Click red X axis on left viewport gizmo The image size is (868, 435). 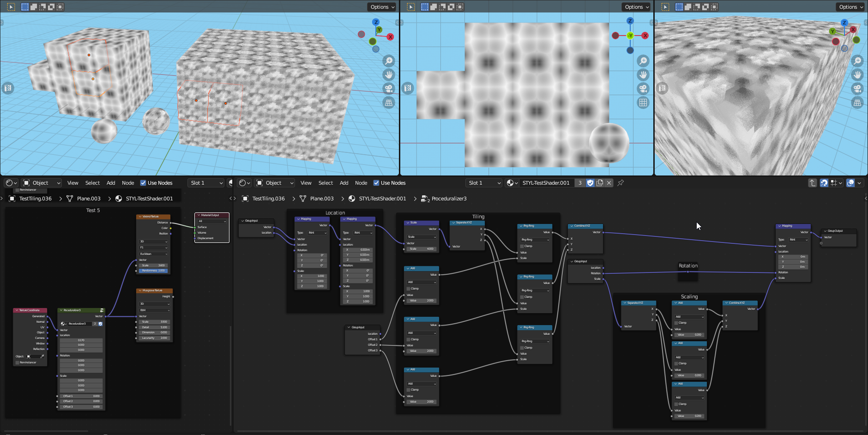[x=391, y=37]
